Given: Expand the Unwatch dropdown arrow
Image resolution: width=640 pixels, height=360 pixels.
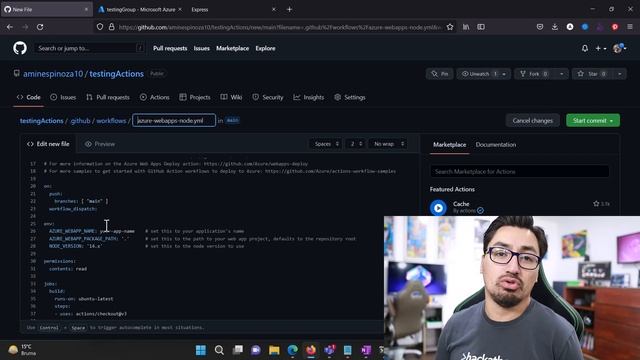Looking at the screenshot, I should pos(504,74).
